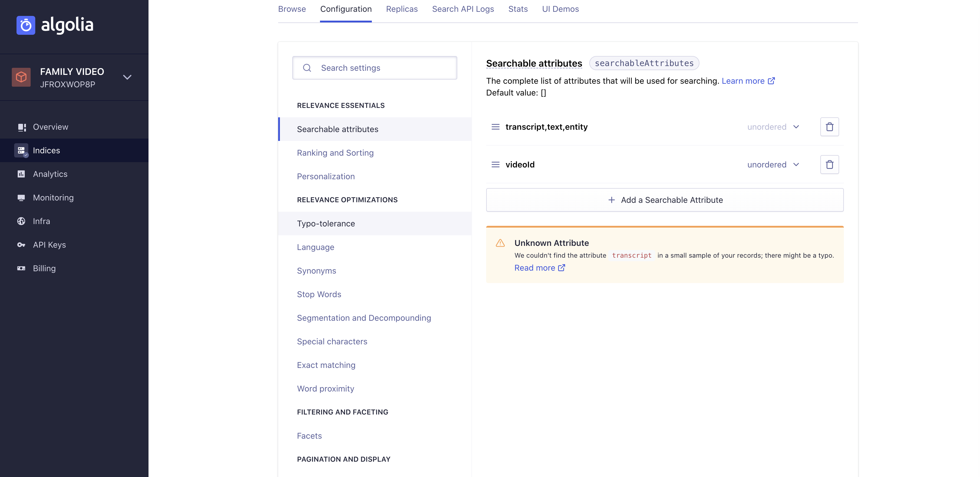Expand the FAMILY VIDEO application switcher
The width and height of the screenshot is (980, 477).
pyautogui.click(x=127, y=77)
